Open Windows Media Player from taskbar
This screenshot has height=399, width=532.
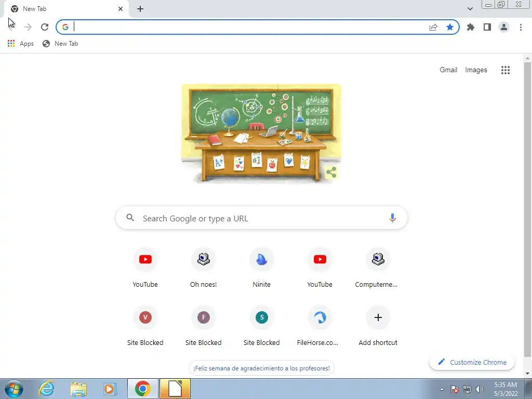coord(110,389)
